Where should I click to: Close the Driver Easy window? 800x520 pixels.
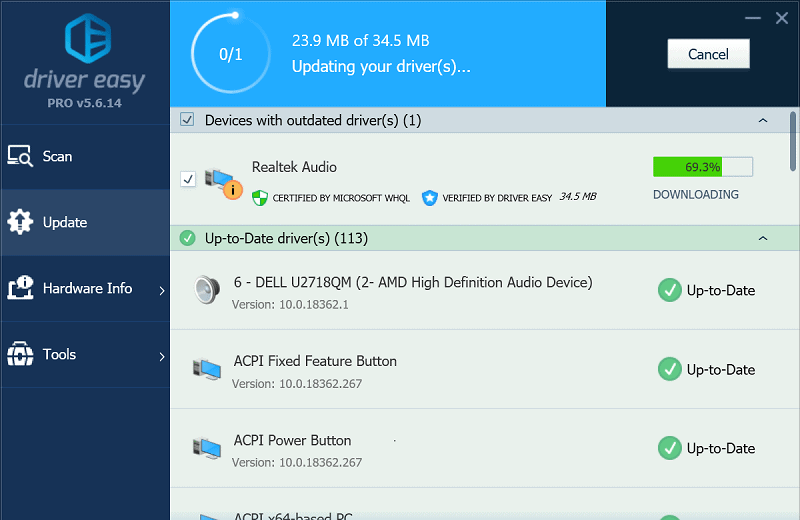click(x=782, y=18)
